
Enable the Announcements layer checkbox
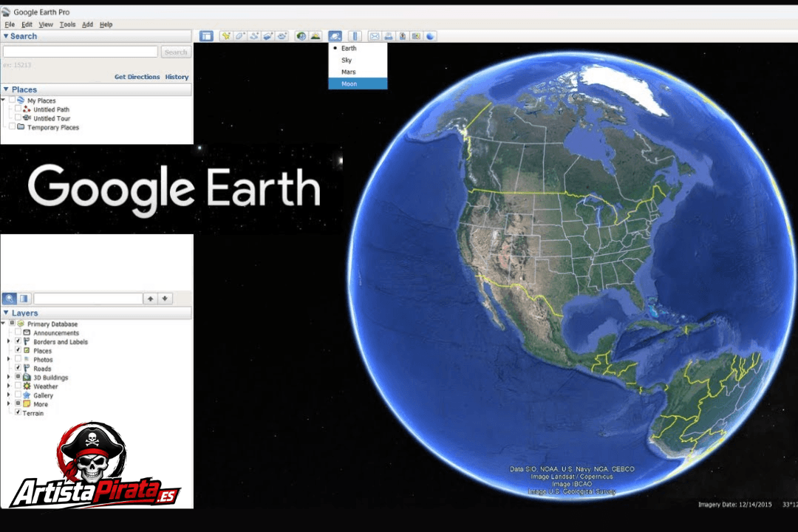tap(18, 332)
